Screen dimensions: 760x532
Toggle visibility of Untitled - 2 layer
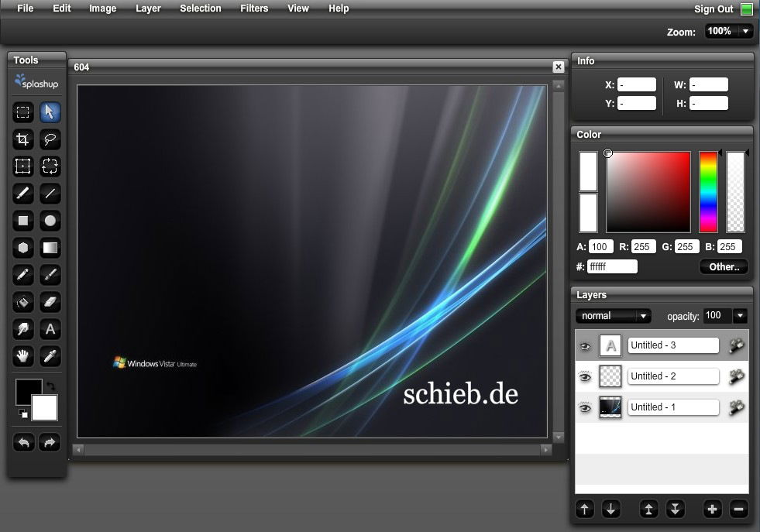coord(586,377)
